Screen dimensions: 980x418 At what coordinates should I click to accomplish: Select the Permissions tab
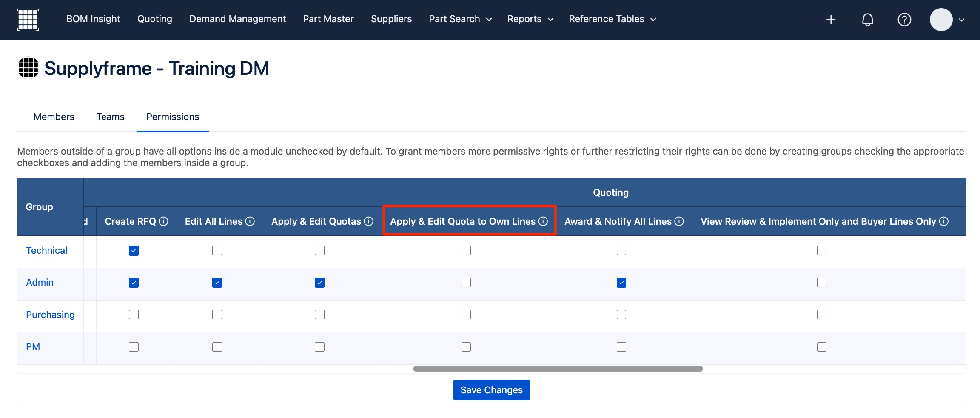point(173,117)
